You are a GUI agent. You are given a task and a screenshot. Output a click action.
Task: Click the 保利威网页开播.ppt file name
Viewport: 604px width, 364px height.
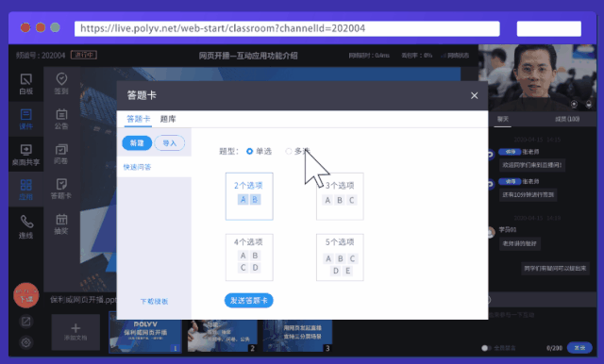83,300
